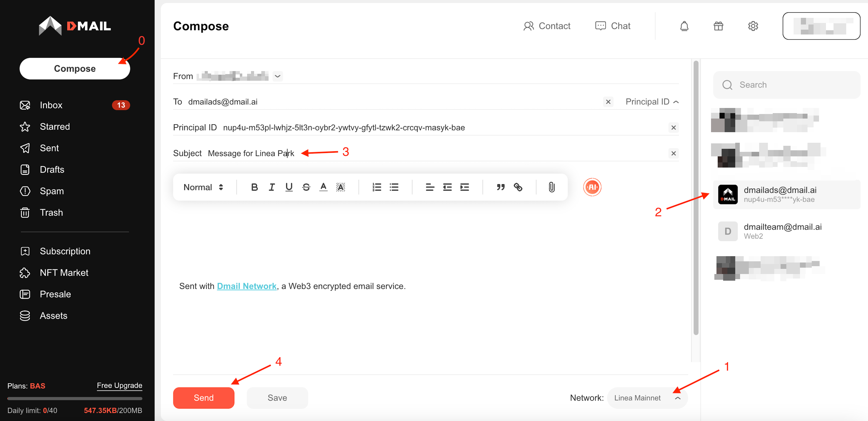Open the Network Linea Mainnet dropdown
The image size is (868, 421).
point(647,398)
